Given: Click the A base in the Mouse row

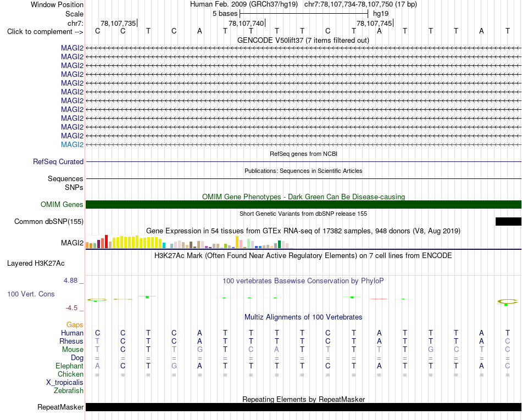Looking at the screenshot, I should click(276, 350).
